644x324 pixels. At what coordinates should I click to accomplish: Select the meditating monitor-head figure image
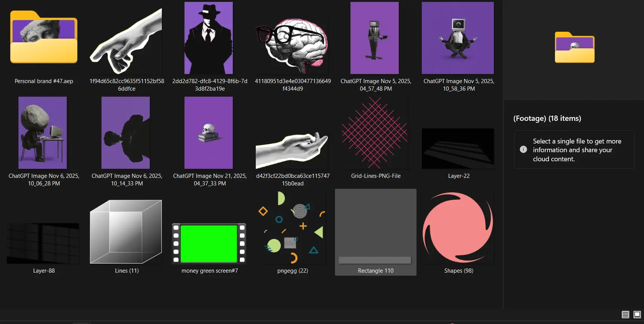(x=458, y=38)
